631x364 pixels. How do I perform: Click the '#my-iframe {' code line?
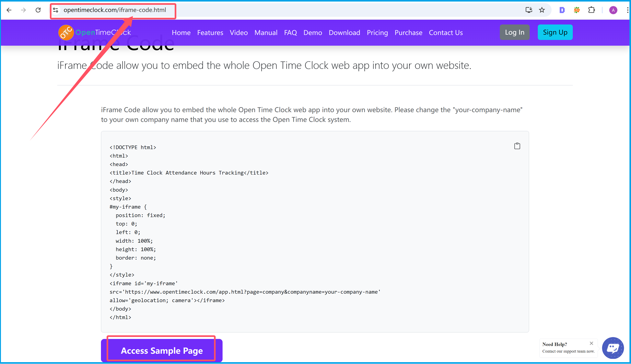tap(128, 207)
